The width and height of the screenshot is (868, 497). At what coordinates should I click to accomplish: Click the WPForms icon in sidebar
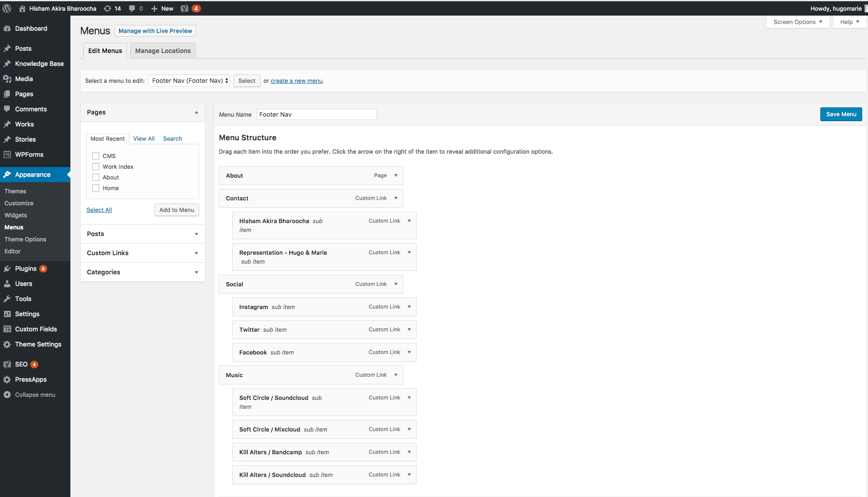tap(7, 155)
